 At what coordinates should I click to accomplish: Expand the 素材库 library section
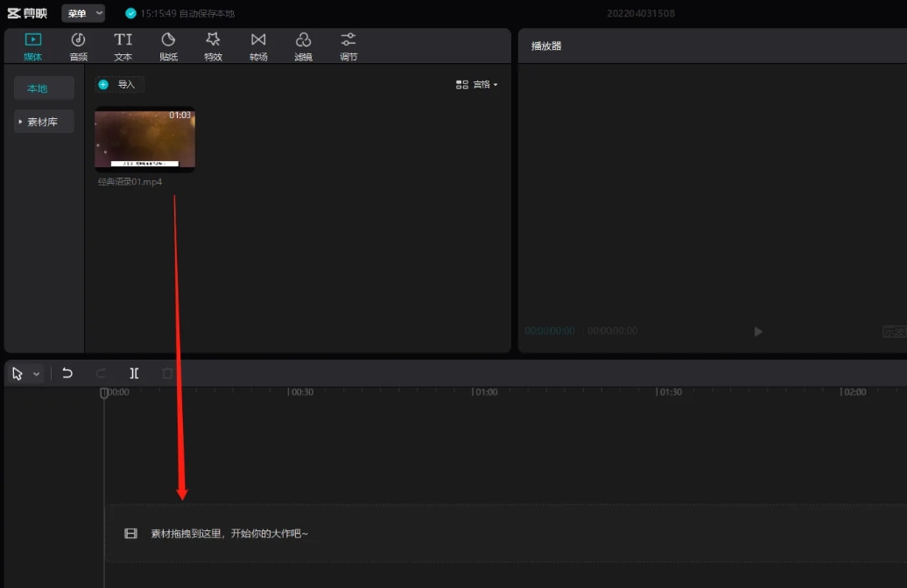point(43,122)
